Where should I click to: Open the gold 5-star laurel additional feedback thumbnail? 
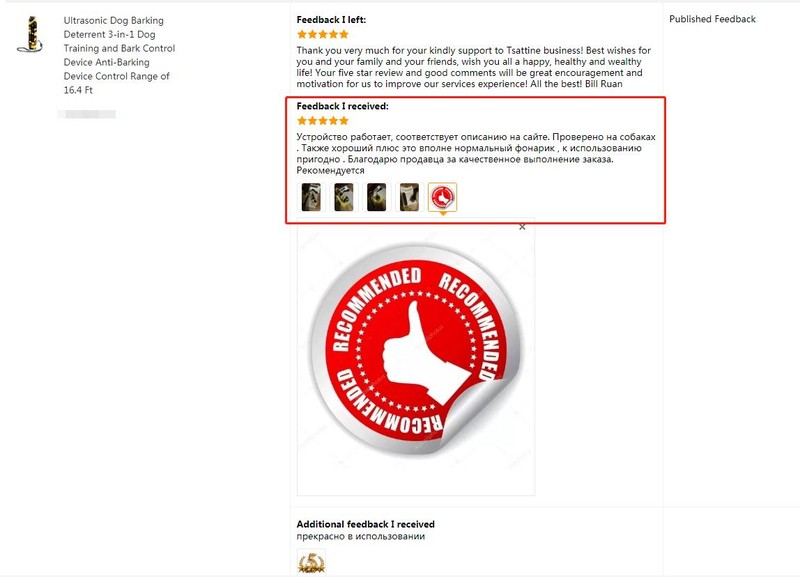tap(311, 563)
